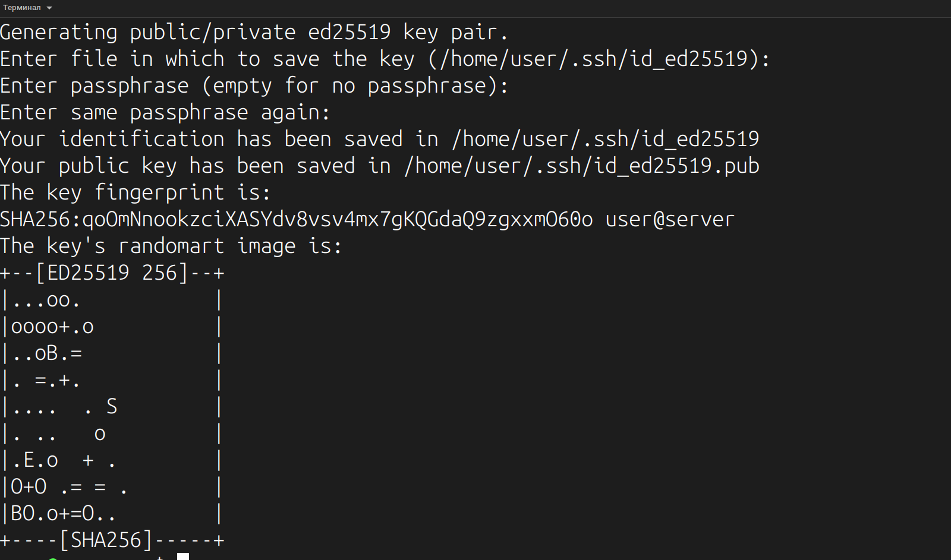This screenshot has width=951, height=560.
Task: Click the "Generating public/private ed25519 key pair." line
Action: 254,33
